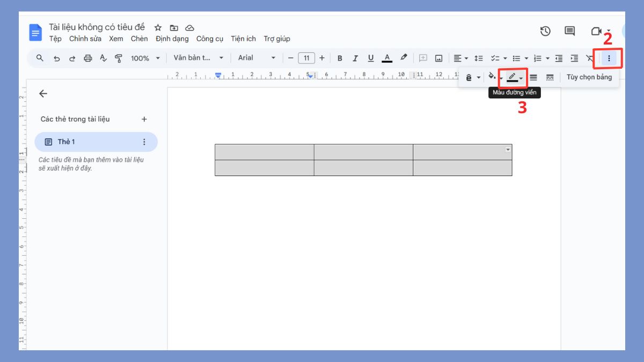Image resolution: width=644 pixels, height=362 pixels.
Task: Click the highlighter color pen icon
Action: pos(404,57)
